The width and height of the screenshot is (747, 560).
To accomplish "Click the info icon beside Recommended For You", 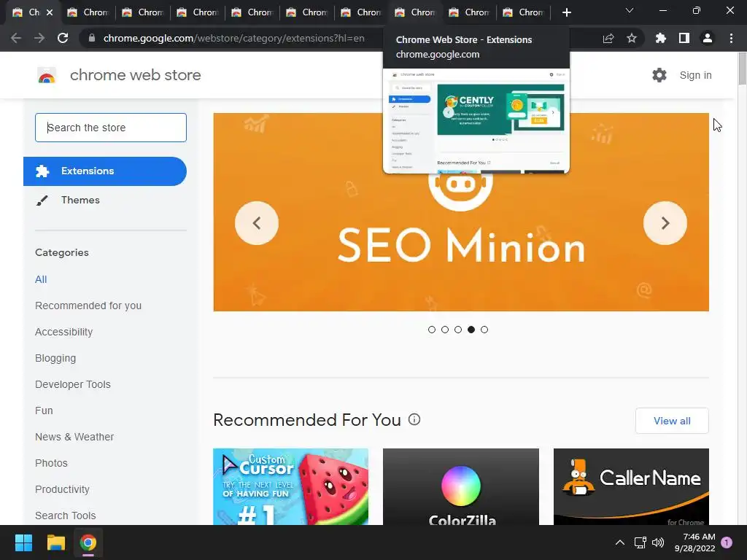I will (414, 419).
